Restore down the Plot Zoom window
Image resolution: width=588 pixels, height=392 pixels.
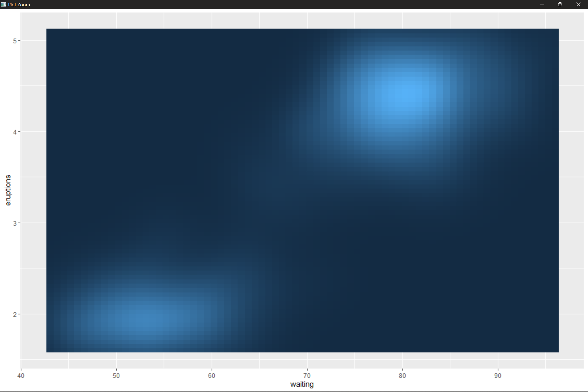[560, 4]
